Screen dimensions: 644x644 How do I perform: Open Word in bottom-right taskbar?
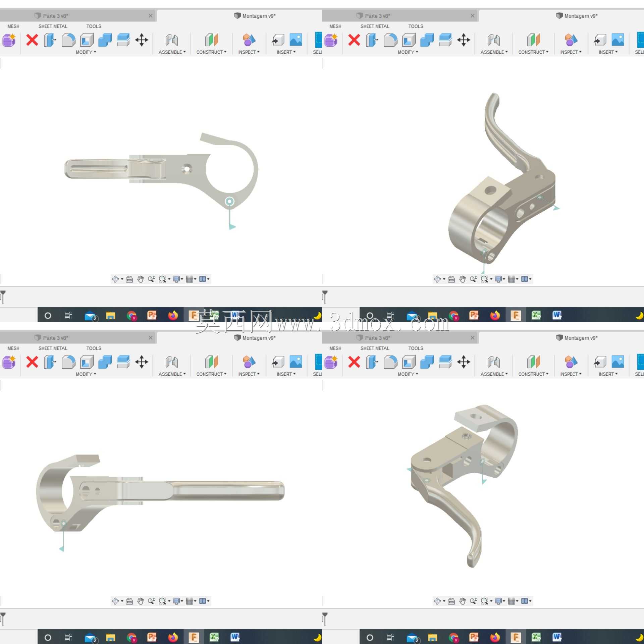(x=557, y=637)
